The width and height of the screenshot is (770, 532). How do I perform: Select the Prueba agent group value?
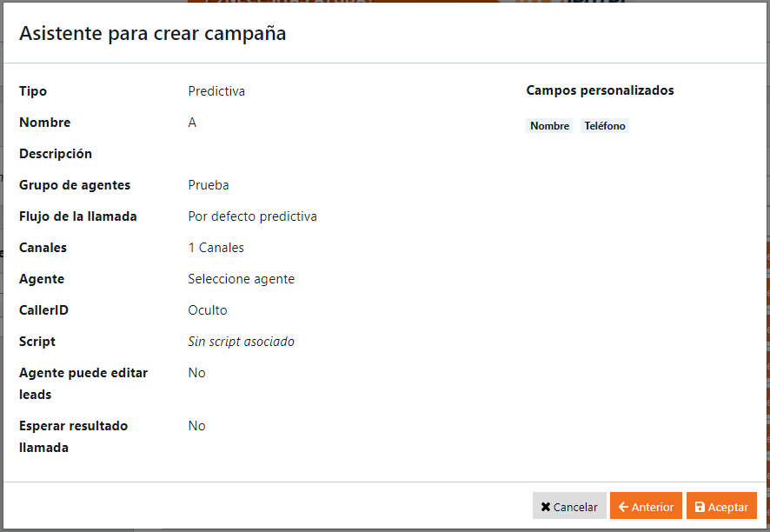[207, 184]
